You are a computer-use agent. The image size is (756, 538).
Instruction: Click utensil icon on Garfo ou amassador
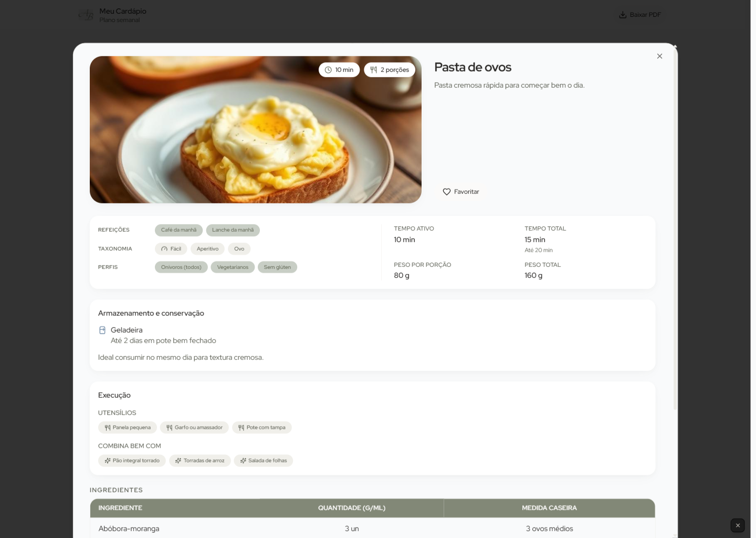(x=170, y=428)
